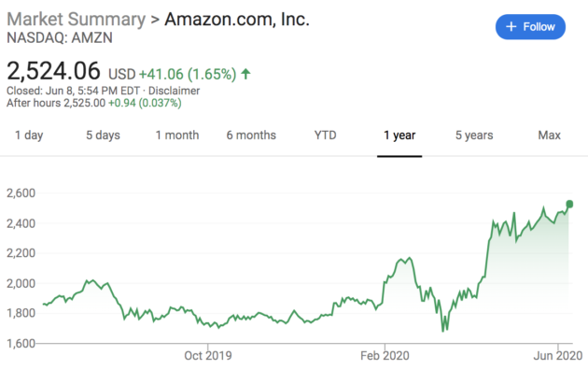Click the Jun 2020 axis marker
The height and width of the screenshot is (370, 588).
[x=558, y=355]
